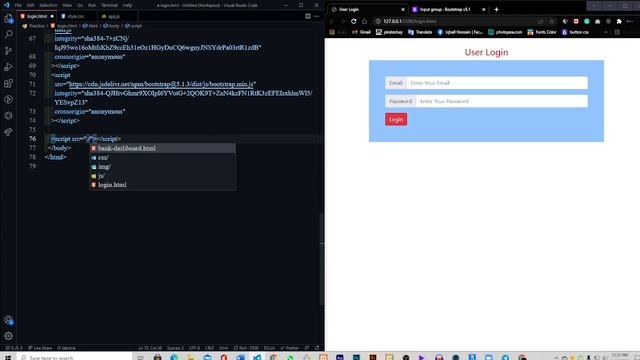Open the editor More Actions menu
This screenshot has height=360, width=640.
[317, 16]
